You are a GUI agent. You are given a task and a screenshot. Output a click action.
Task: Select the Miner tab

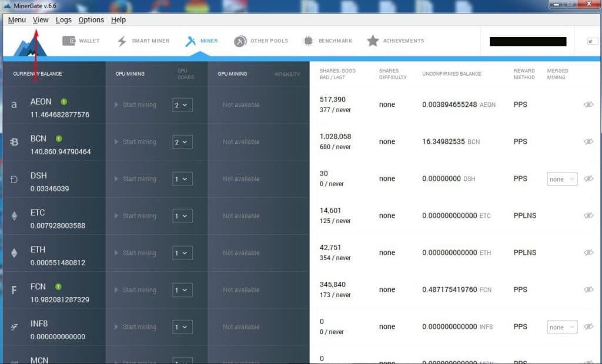tap(202, 41)
